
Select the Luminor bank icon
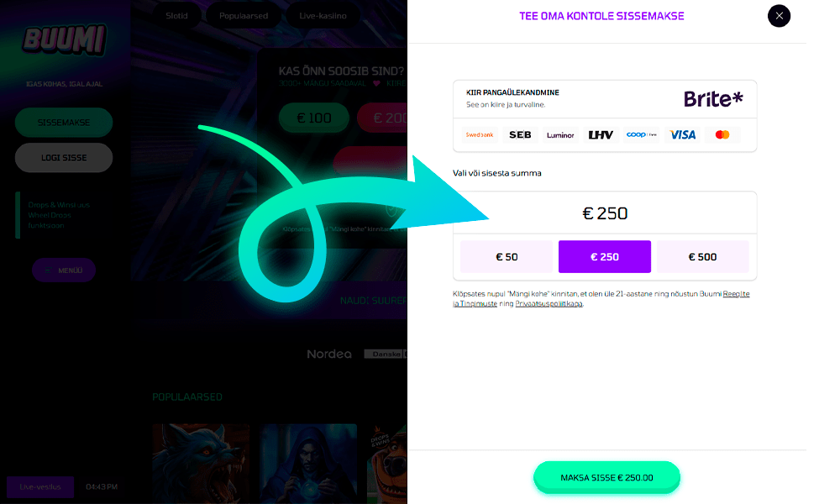point(560,134)
